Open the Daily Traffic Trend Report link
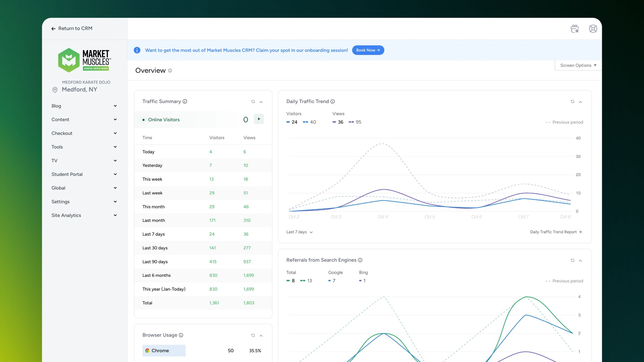The height and width of the screenshot is (362, 644). point(556,232)
